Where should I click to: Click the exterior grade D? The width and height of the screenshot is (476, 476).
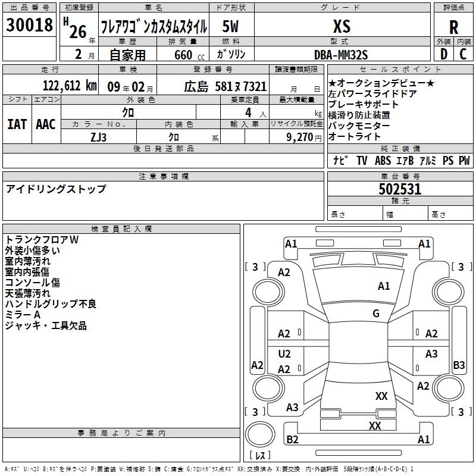[444, 54]
